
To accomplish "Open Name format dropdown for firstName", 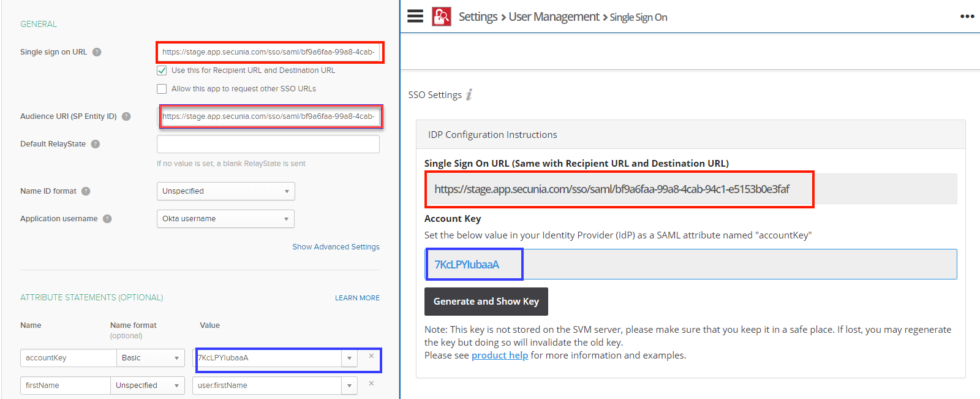I will [147, 386].
